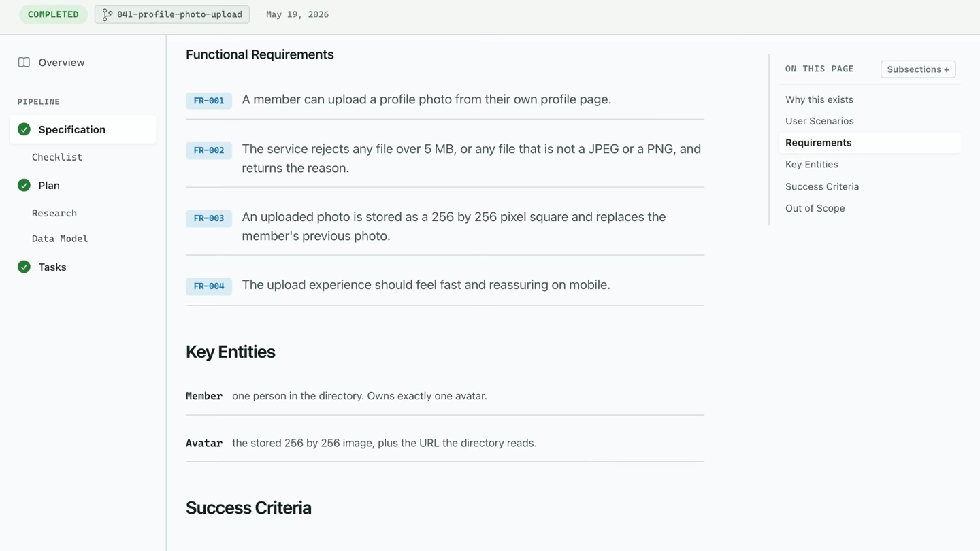Click the ON THIS PAGE label
The height and width of the screenshot is (551, 980).
coord(819,69)
